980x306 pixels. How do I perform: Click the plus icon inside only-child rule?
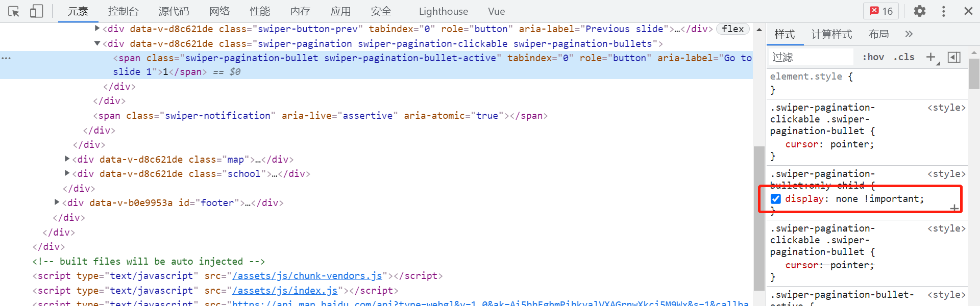coord(954,208)
